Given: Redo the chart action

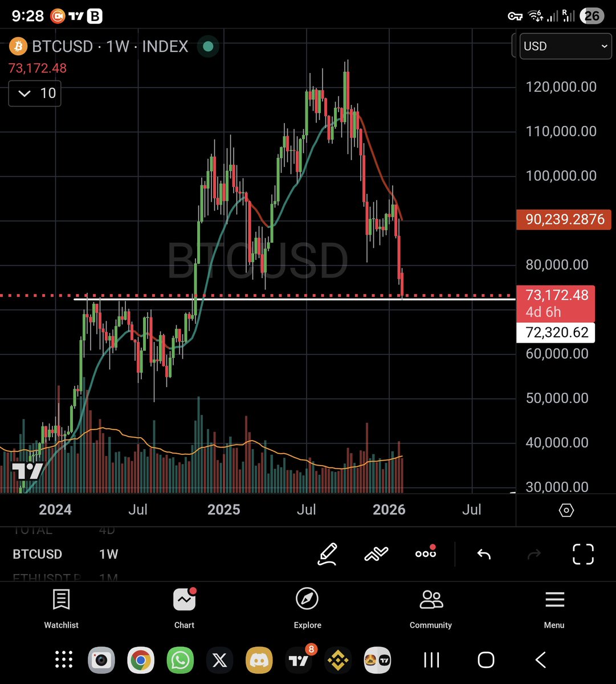Looking at the screenshot, I should [534, 554].
